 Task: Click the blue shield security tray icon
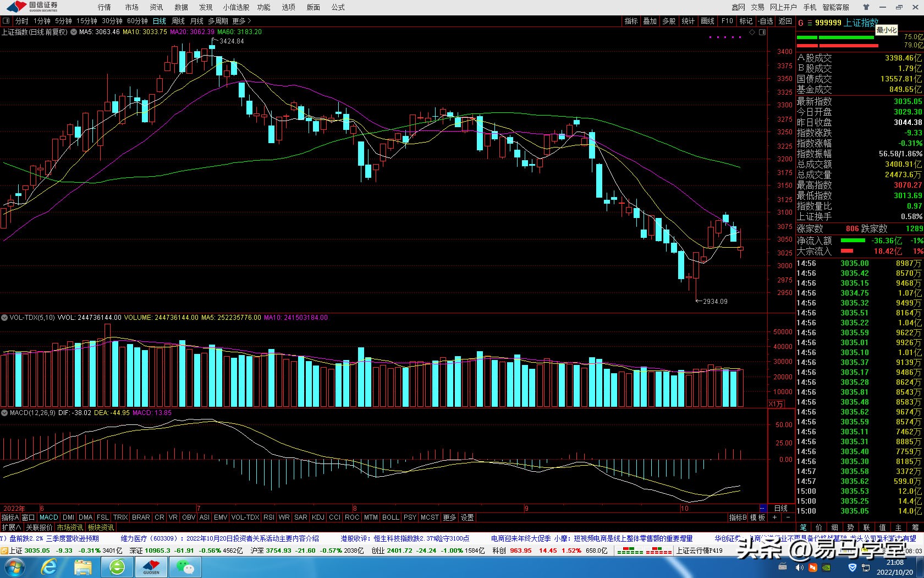[x=853, y=567]
